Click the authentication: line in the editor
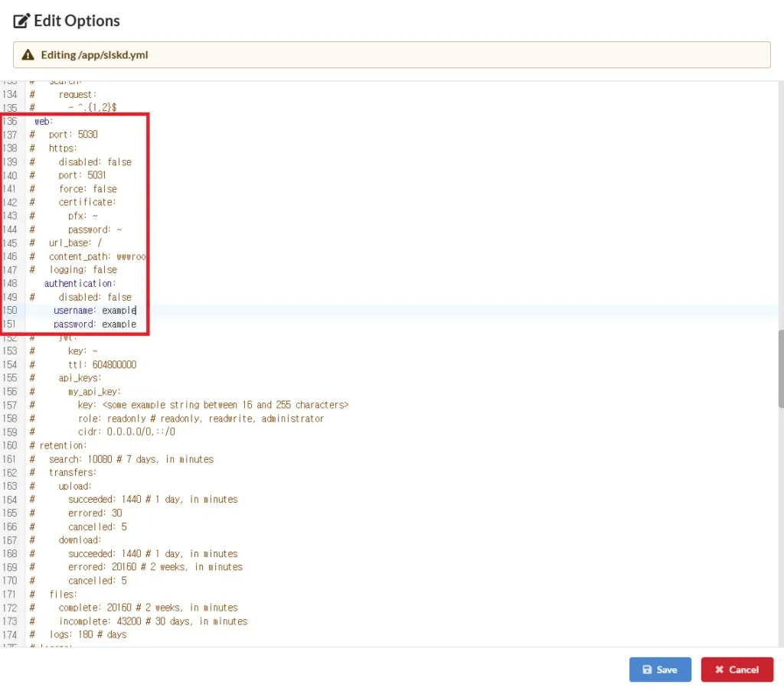Screen dimensions: 784x691 [79, 283]
